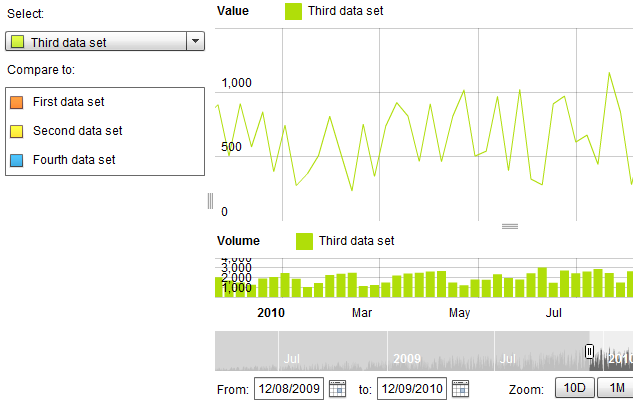Click the horizontal splitter grip between the Value and Volume charts
633x404 pixels.
coord(510,226)
